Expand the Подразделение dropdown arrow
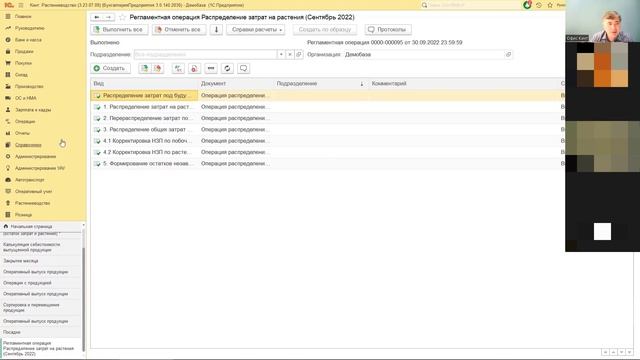 tap(281, 54)
